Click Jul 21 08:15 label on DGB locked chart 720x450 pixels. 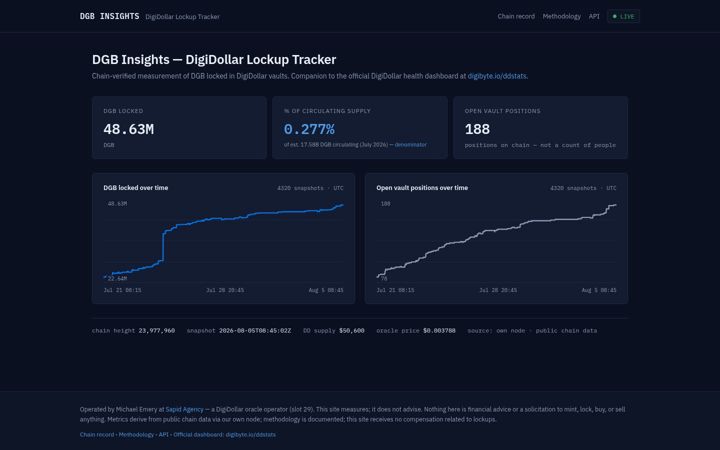pos(122,290)
